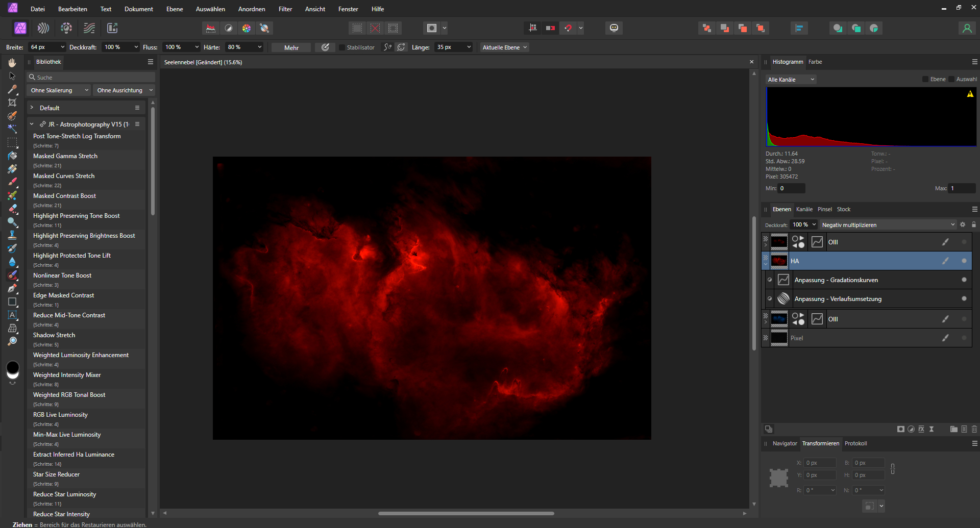Choose the Rectangular Marquee selection tool

[x=12, y=142]
